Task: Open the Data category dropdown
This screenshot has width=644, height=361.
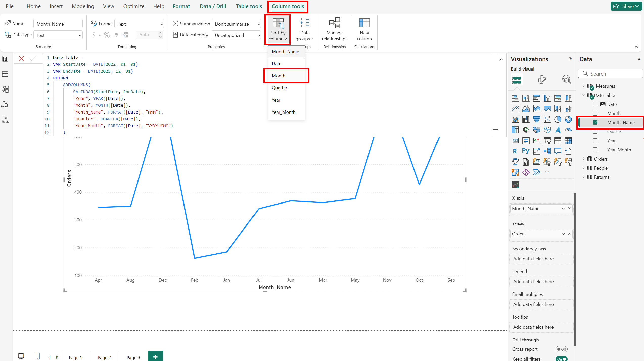Action: [x=236, y=35]
